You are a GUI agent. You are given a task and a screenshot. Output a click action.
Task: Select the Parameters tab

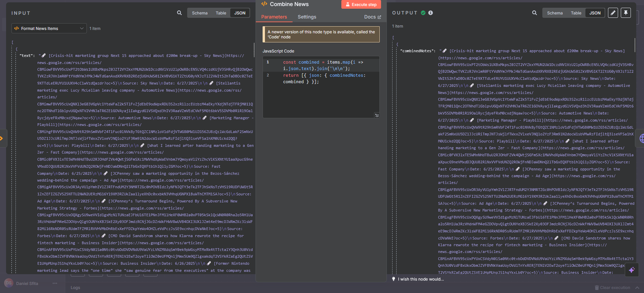[x=275, y=17]
